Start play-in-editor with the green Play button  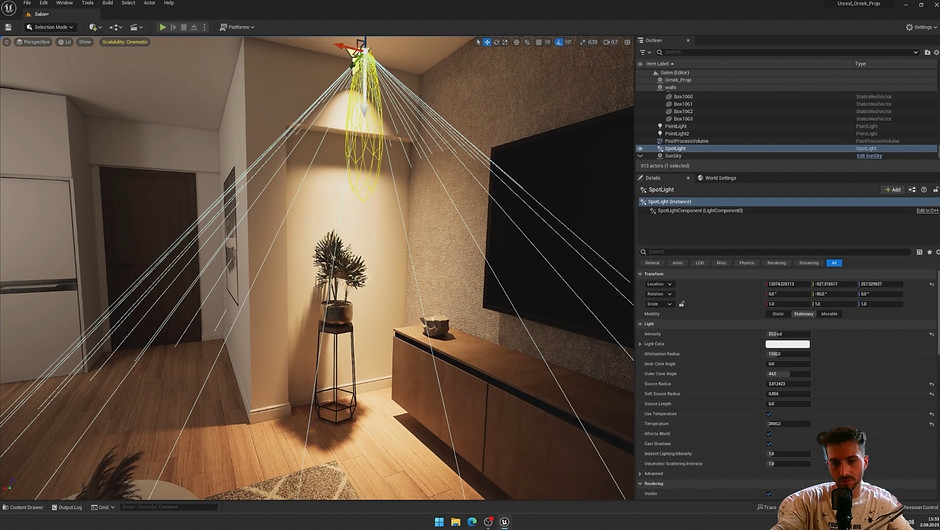point(162,27)
